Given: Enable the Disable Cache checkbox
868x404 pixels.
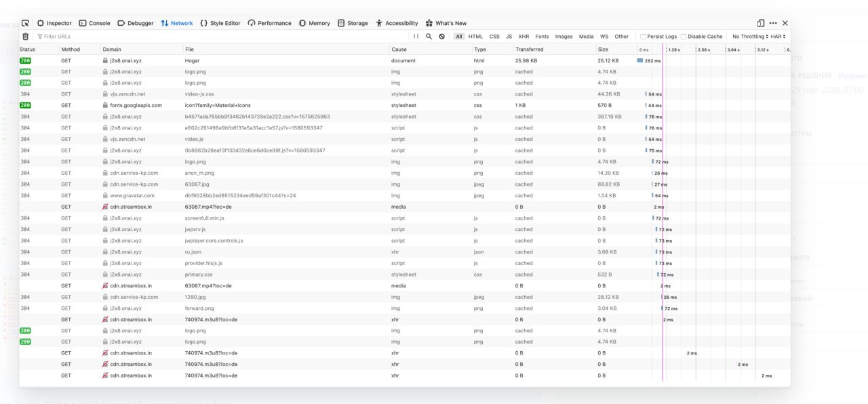Looking at the screenshot, I should click(x=684, y=37).
